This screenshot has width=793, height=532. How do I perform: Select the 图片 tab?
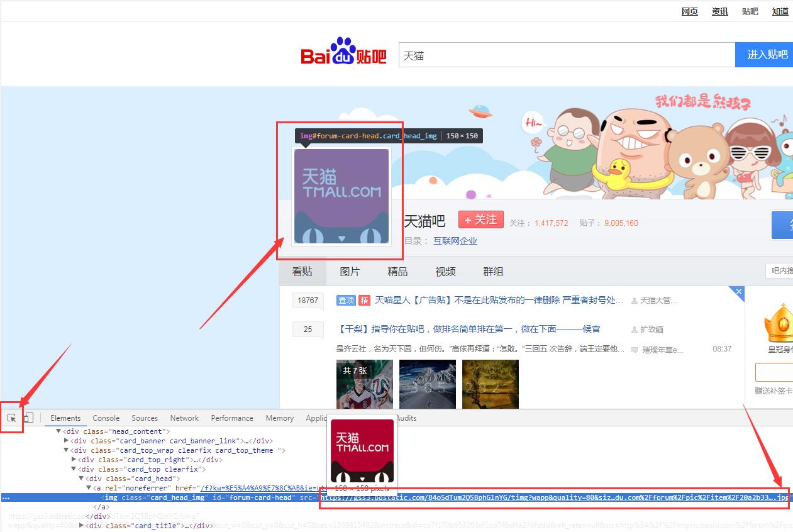coord(350,272)
